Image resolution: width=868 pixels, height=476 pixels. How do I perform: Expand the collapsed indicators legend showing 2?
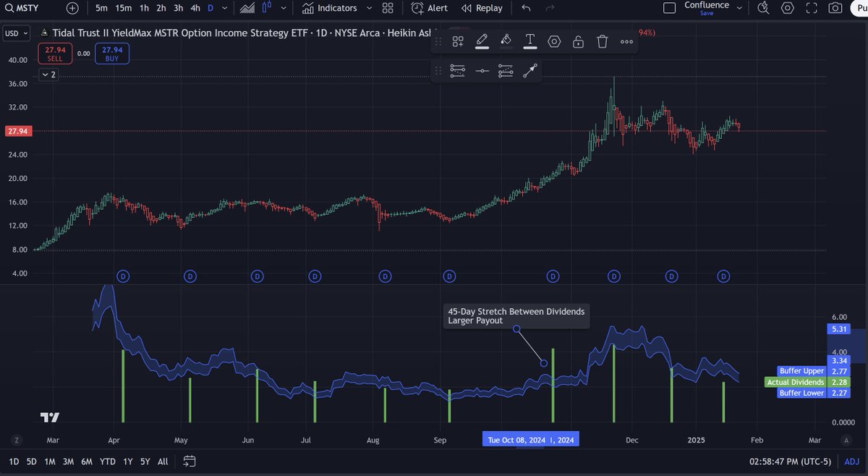[49, 75]
